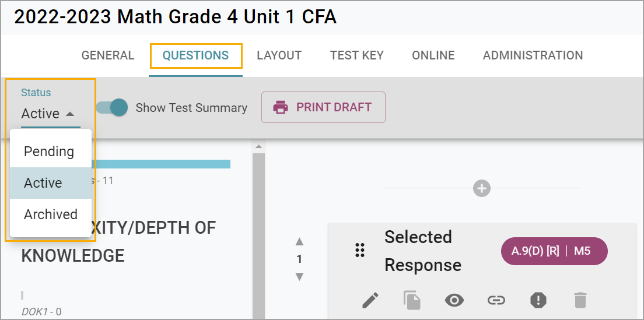
Task: Pick the Active status option
Action: (43, 183)
